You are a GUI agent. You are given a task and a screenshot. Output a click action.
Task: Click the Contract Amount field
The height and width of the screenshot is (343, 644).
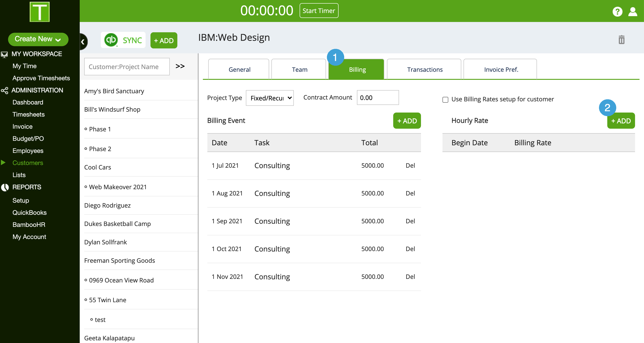378,98
